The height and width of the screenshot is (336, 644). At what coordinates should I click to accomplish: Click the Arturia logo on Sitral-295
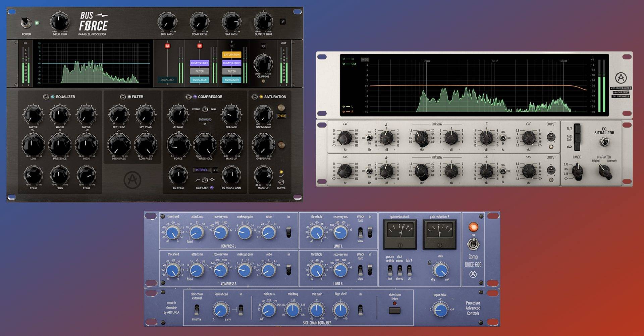621,78
